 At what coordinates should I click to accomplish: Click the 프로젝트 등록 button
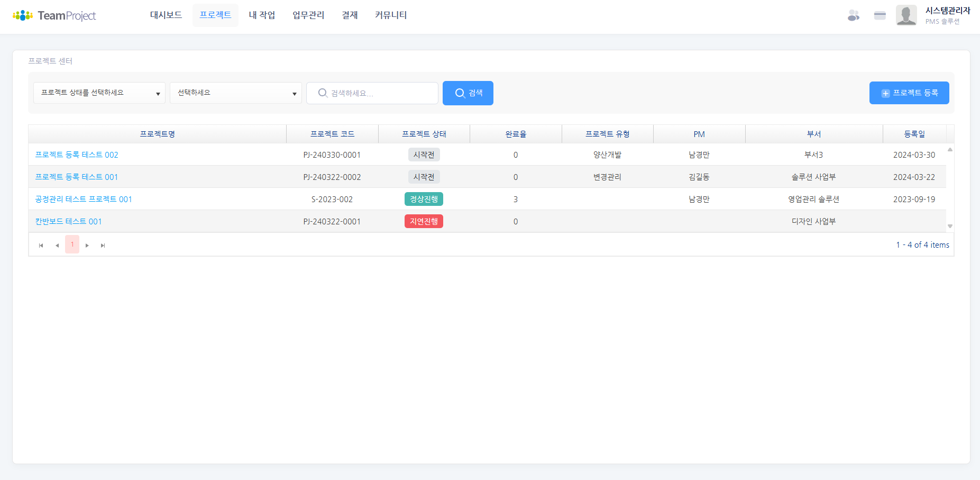click(909, 93)
